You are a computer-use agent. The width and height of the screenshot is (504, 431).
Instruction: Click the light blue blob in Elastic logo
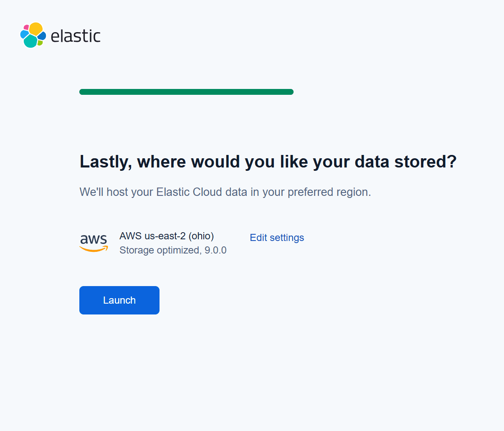click(x=24, y=34)
